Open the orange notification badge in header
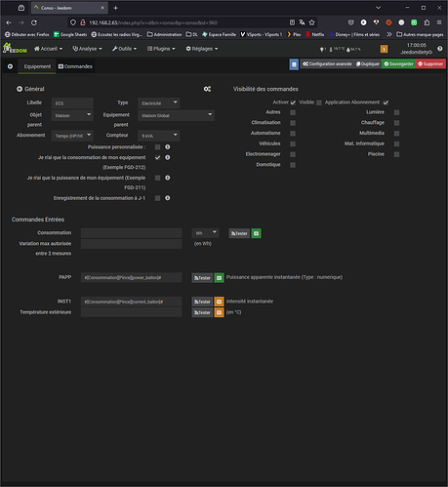This screenshot has width=448, height=487. point(384,49)
